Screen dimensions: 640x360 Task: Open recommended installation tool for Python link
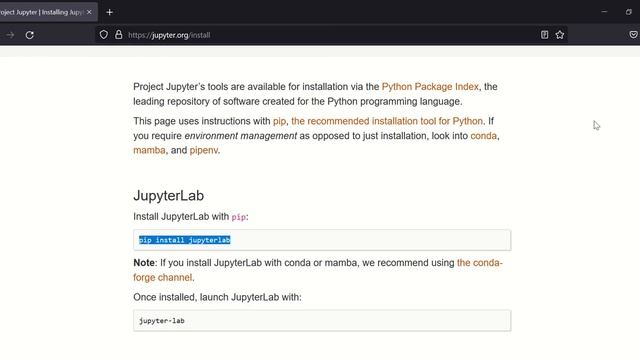(x=387, y=121)
